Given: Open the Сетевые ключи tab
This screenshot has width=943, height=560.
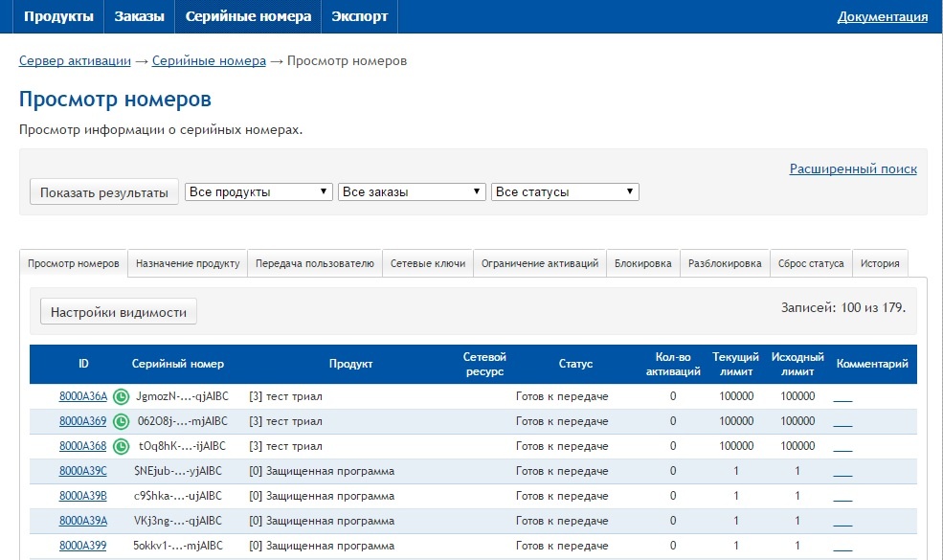Looking at the screenshot, I should (x=428, y=264).
